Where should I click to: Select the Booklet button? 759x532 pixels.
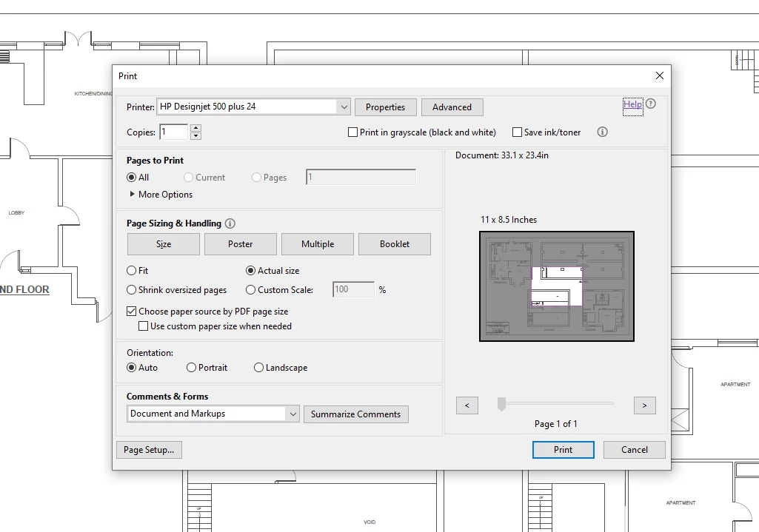click(x=395, y=244)
